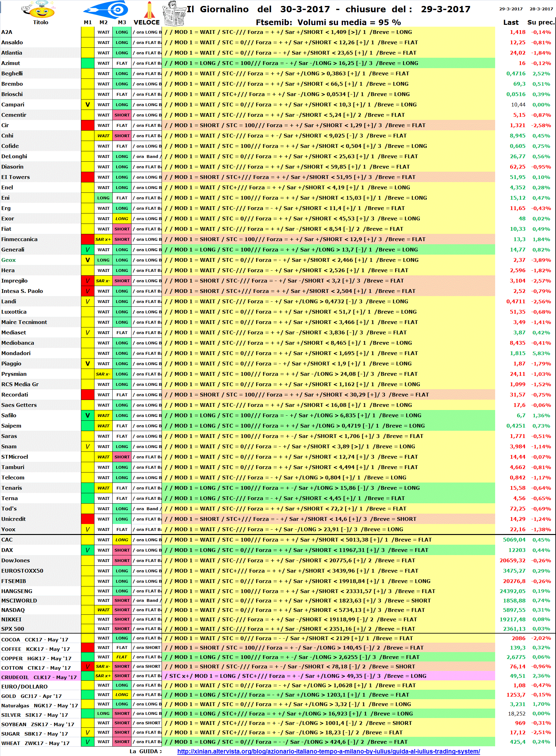Screen dimensions: 556x756
Task: Click the FTSEMIB index name
Action: 14,581
